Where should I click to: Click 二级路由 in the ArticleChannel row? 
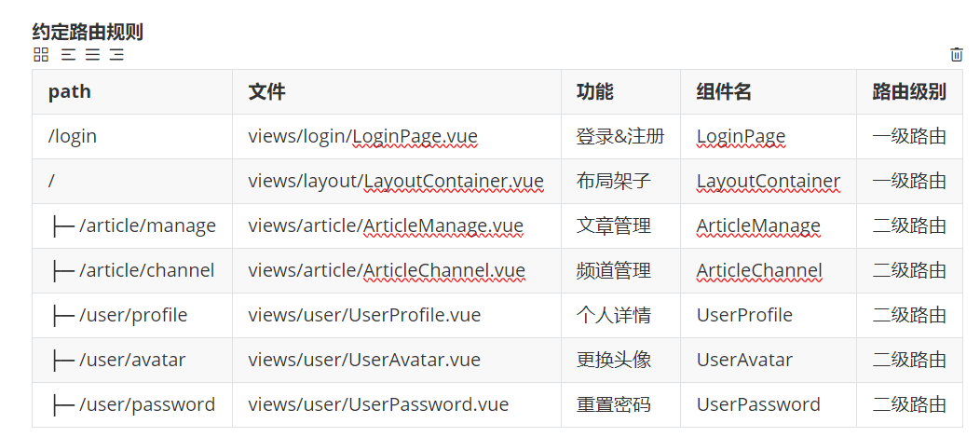(909, 271)
